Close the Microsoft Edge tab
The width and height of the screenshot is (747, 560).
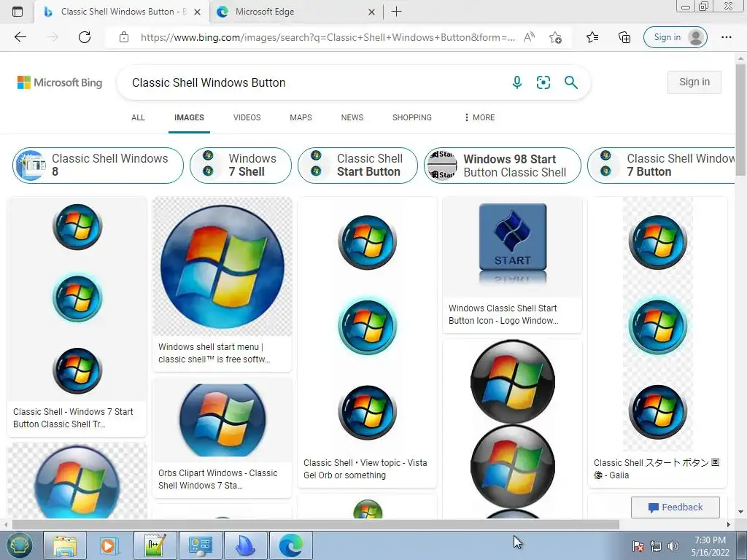pos(371,12)
